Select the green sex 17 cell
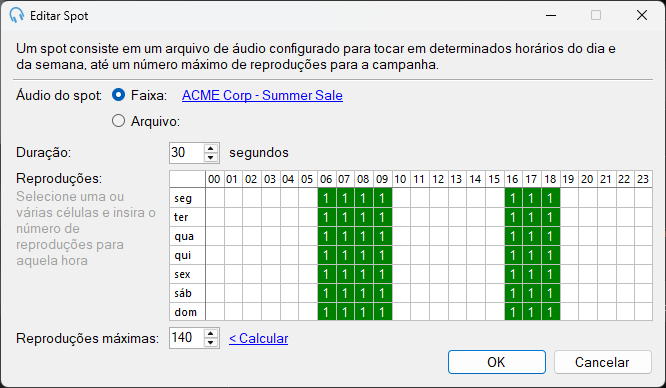Image resolution: width=666 pixels, height=388 pixels. click(x=531, y=274)
